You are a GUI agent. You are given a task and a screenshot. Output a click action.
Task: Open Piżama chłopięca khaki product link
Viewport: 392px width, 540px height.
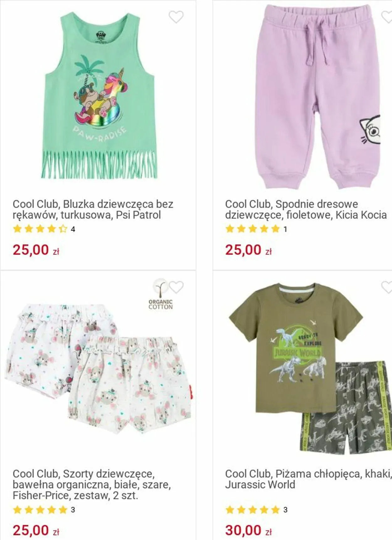pyautogui.click(x=308, y=479)
